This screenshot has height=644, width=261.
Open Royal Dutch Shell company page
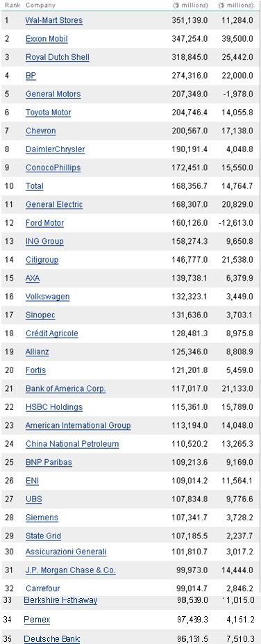click(x=57, y=57)
